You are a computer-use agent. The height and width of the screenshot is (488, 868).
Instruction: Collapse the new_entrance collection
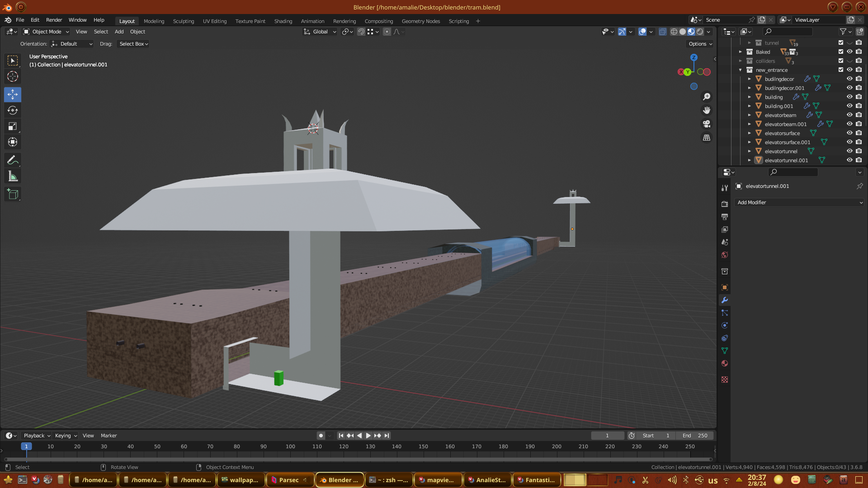click(x=741, y=70)
